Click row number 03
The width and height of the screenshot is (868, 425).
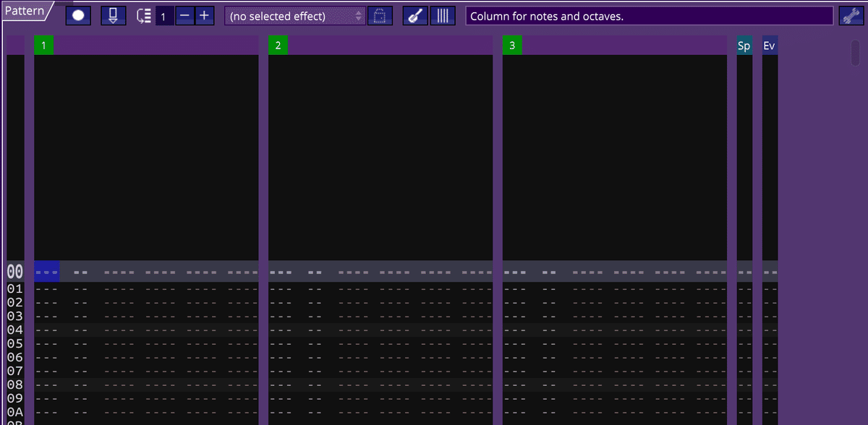(15, 317)
